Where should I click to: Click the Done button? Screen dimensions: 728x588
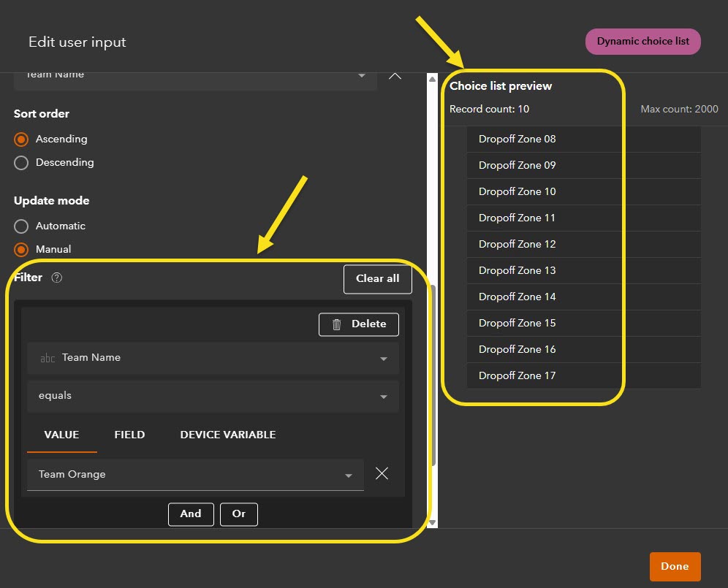coord(675,566)
